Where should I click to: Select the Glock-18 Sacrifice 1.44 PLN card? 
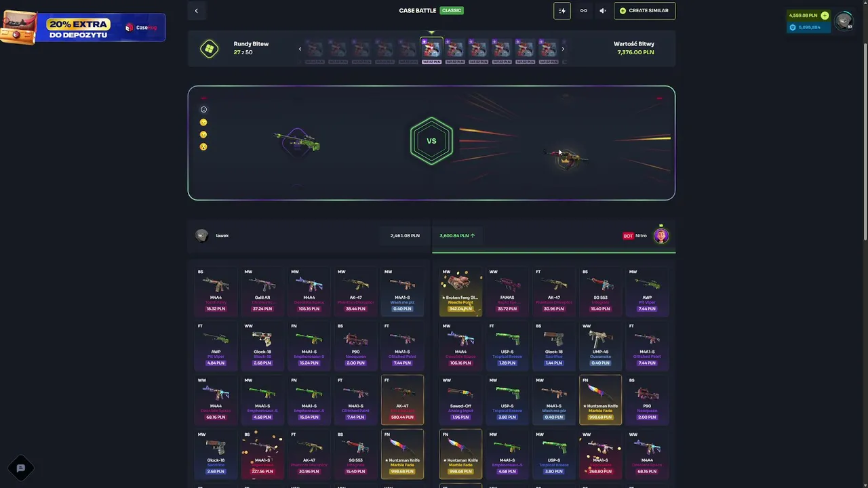[x=554, y=344]
